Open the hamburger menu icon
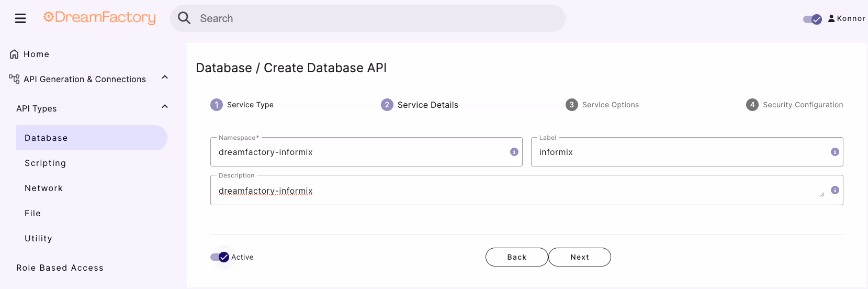868x289 pixels. coord(20,19)
